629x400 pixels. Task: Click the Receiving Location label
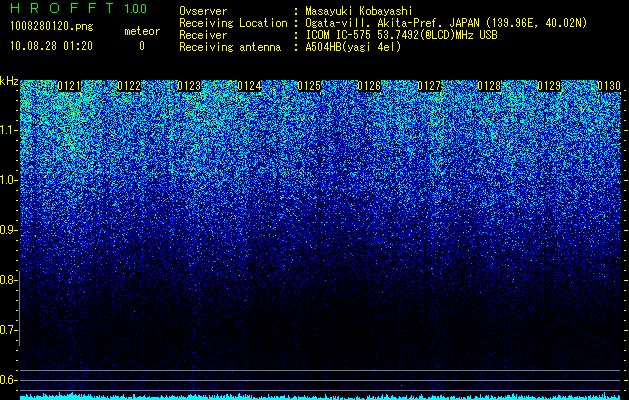coord(233,23)
